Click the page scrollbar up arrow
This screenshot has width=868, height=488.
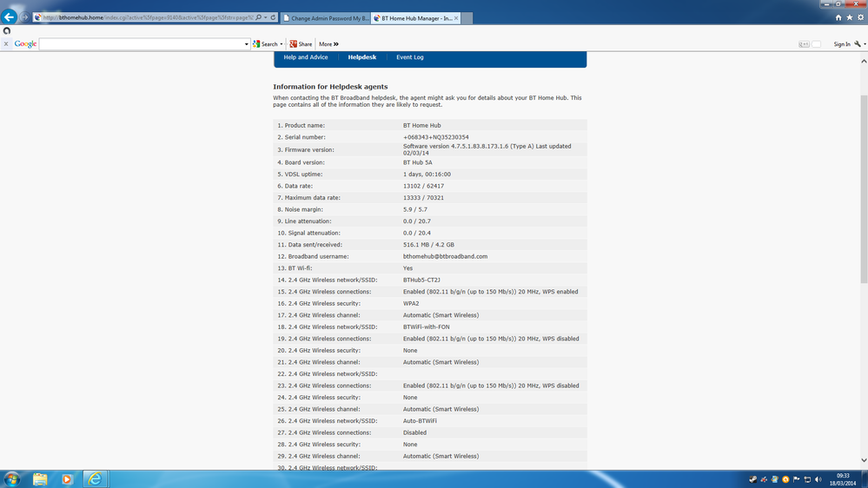click(864, 61)
